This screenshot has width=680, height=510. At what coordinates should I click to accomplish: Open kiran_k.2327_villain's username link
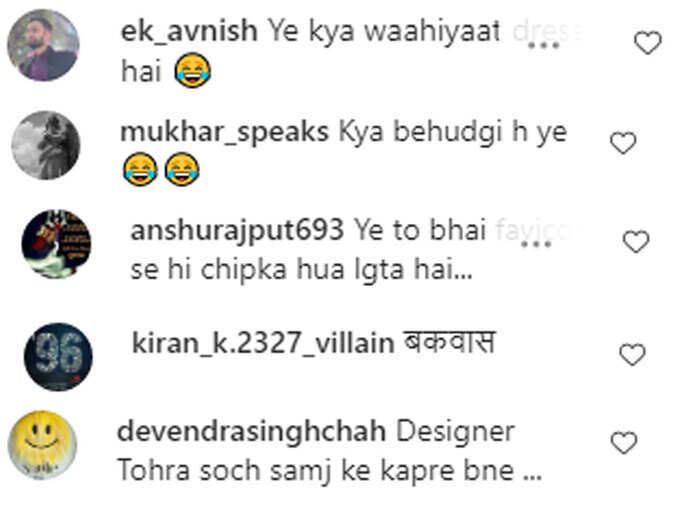coord(263,343)
